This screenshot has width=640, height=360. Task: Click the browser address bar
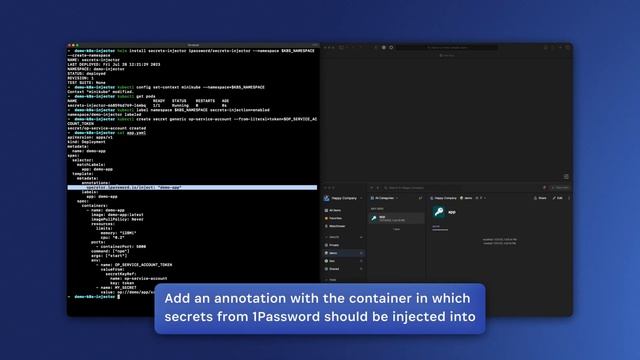pyautogui.click(x=447, y=47)
